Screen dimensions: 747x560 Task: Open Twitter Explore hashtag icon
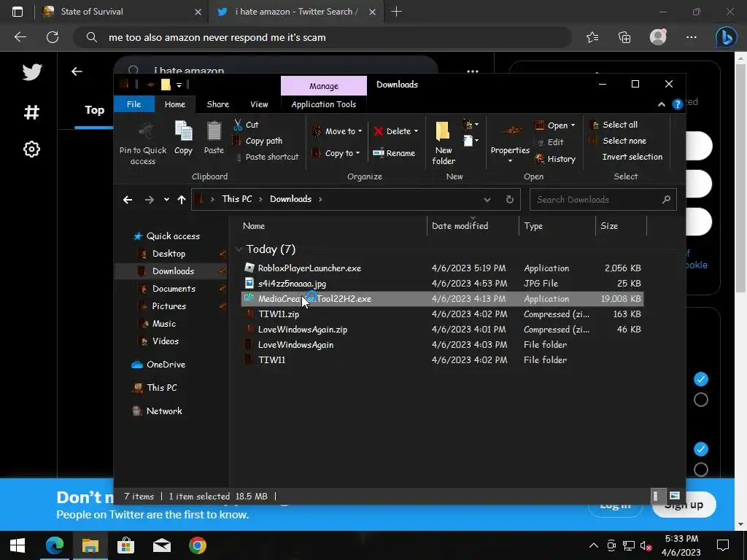point(32,112)
